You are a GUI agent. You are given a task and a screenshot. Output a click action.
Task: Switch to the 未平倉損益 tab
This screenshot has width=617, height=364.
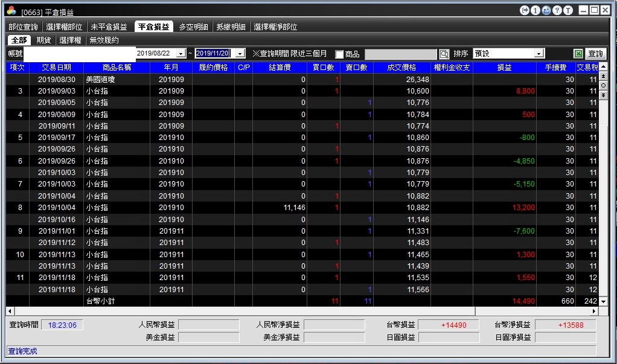coord(109,27)
